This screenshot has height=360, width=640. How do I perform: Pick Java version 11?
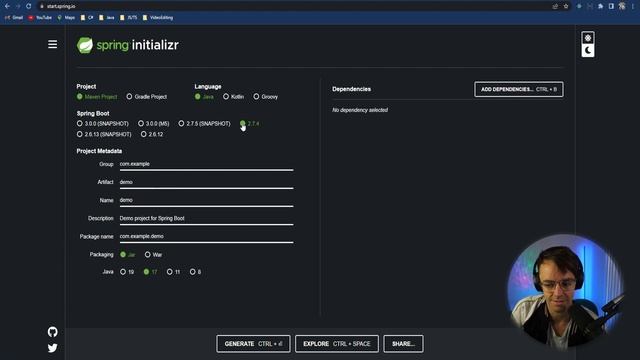coord(173,271)
